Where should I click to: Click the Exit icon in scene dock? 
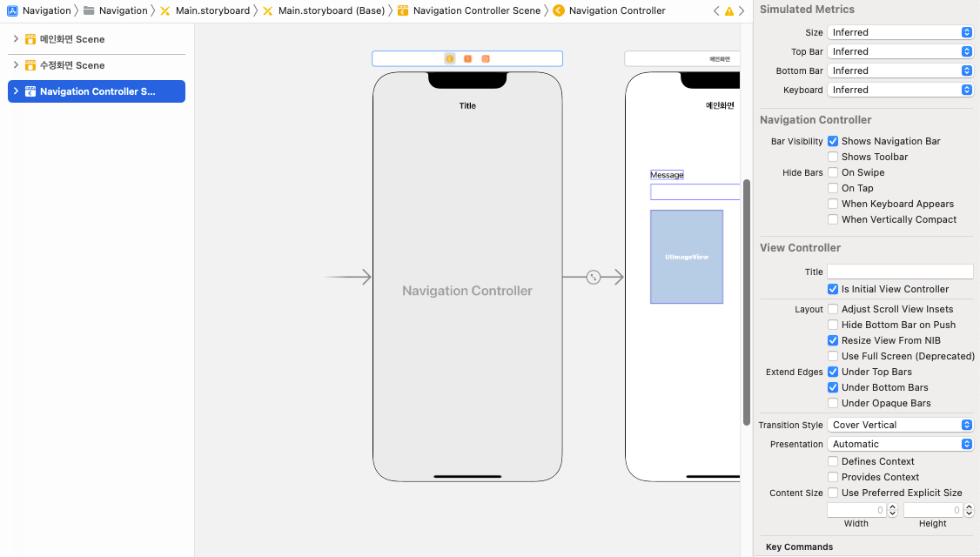486,58
